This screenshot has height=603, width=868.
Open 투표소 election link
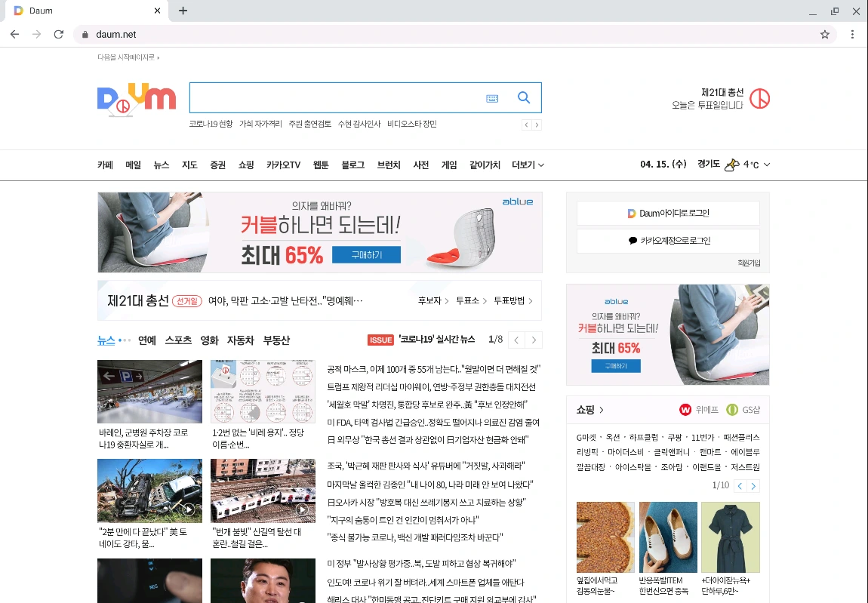click(x=471, y=300)
